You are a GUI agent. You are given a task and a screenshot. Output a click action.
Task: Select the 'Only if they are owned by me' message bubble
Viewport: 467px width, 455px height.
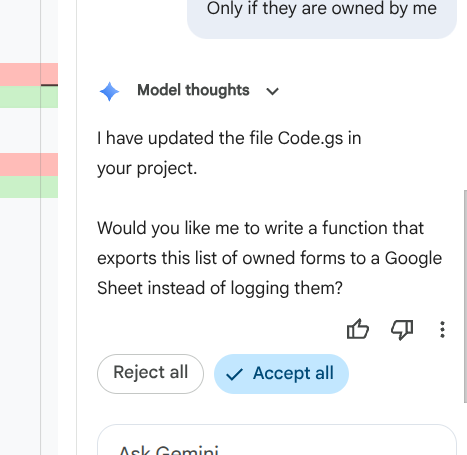[x=322, y=17]
